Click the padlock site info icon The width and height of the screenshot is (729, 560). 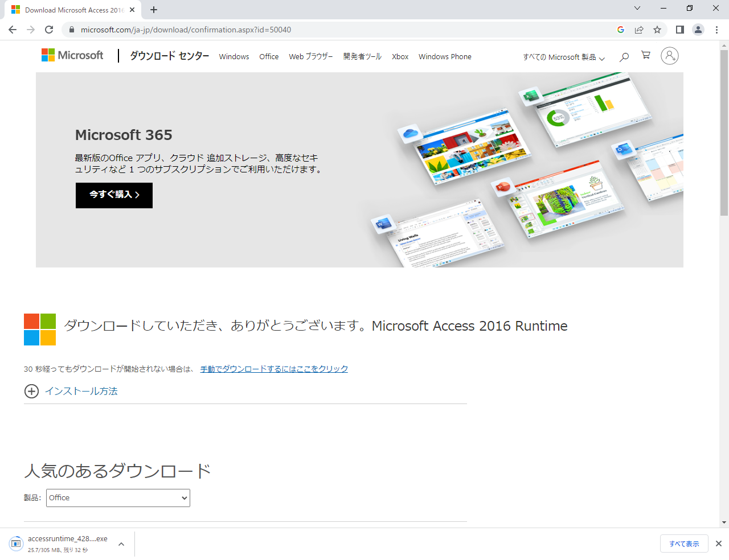pos(71,30)
